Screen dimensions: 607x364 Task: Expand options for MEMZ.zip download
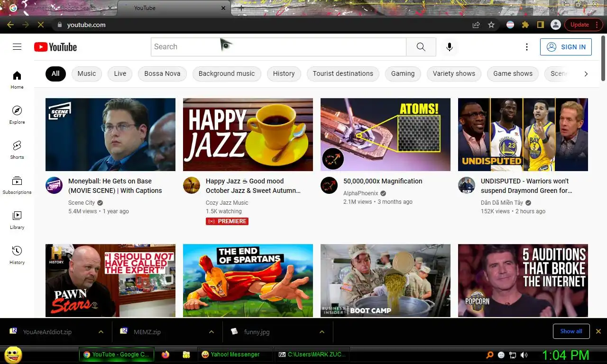click(x=212, y=332)
